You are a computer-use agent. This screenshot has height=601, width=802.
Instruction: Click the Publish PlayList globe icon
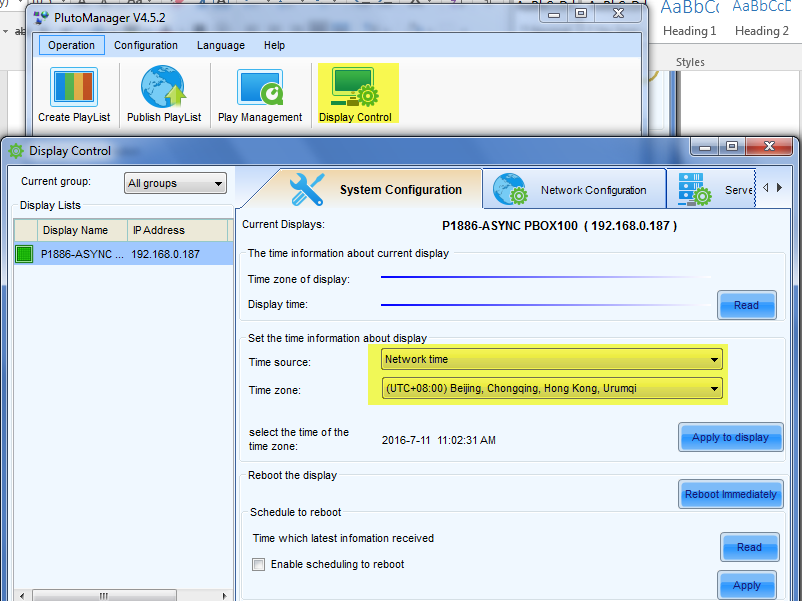(x=163, y=88)
